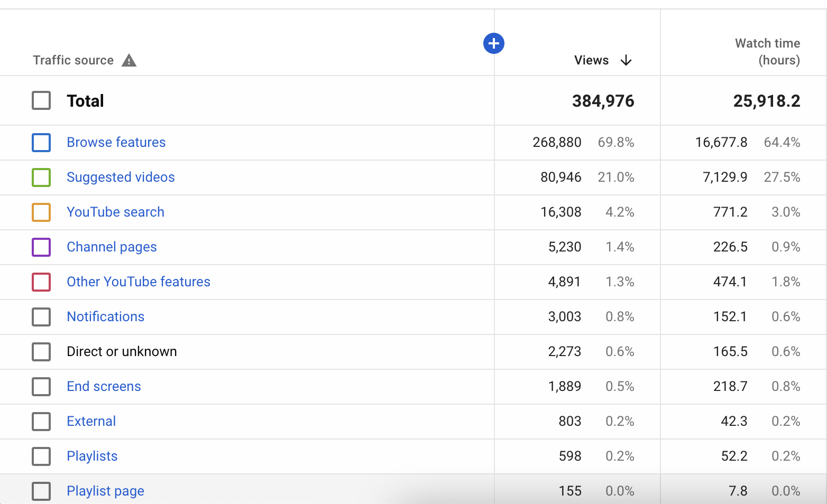The image size is (827, 504).
Task: Toggle the purple Channel pages checkbox
Action: pyautogui.click(x=41, y=247)
